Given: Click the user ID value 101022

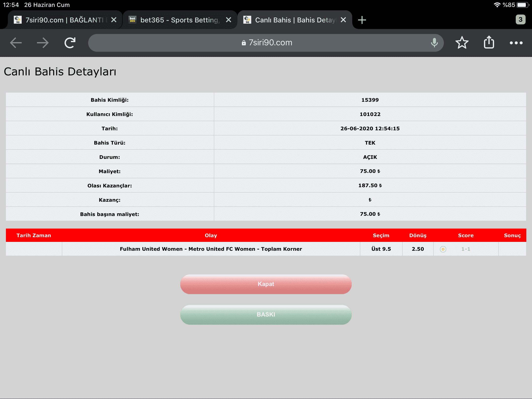Looking at the screenshot, I should [x=370, y=114].
